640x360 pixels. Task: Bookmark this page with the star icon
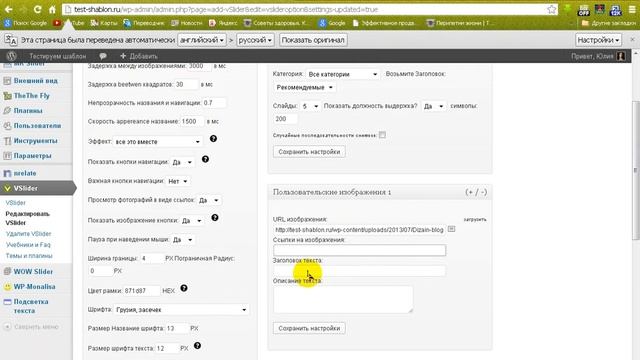coord(551,9)
